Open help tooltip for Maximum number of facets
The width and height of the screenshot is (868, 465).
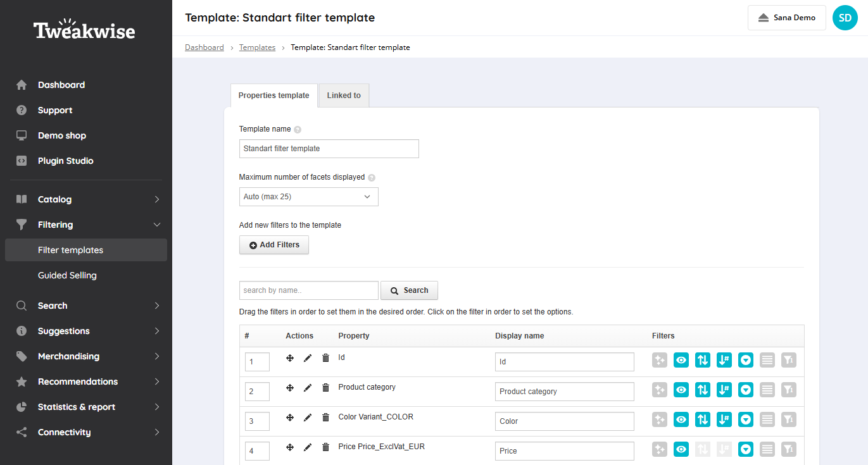point(372,178)
